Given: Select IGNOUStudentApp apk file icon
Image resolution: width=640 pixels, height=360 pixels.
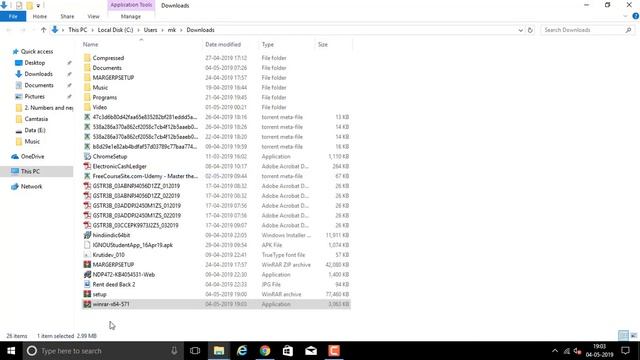Looking at the screenshot, I should (87, 245).
